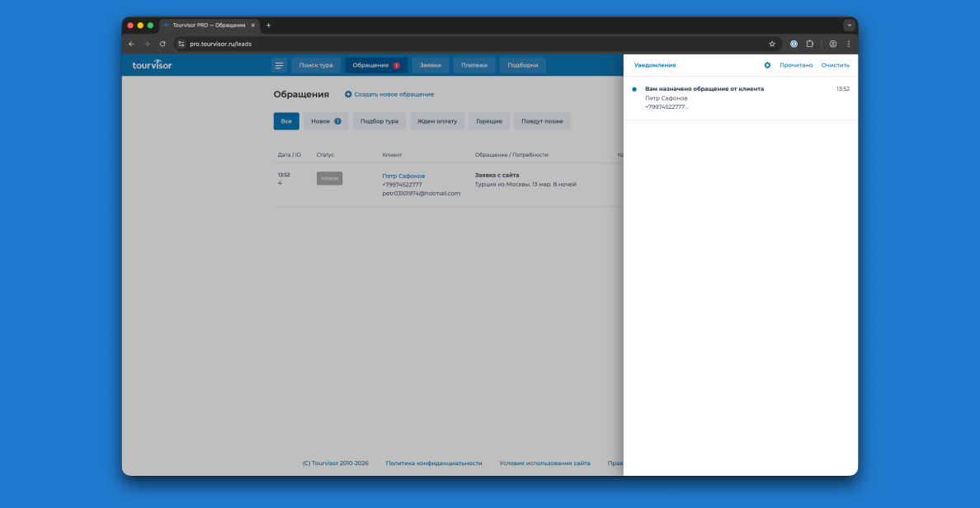Open the hamburger menu in Tourvisor header

click(x=280, y=65)
